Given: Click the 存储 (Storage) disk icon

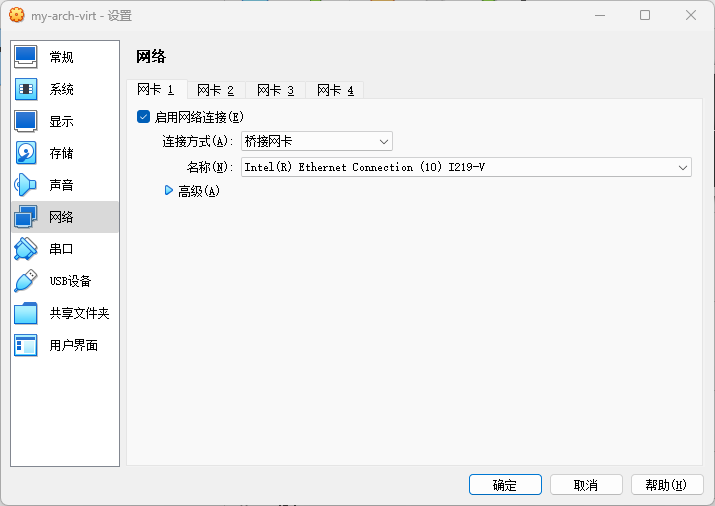Looking at the screenshot, I should (x=26, y=153).
